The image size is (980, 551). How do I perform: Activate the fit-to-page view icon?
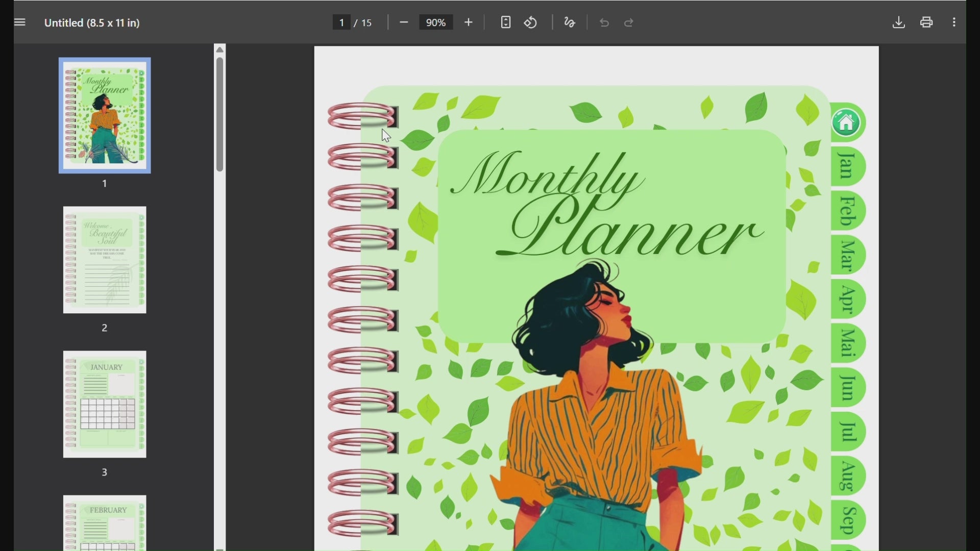[x=505, y=22]
